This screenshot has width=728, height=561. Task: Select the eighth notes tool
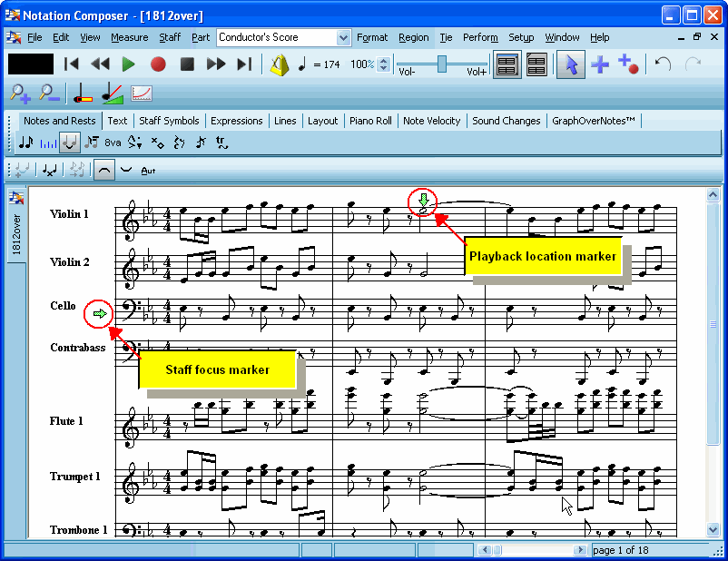click(28, 143)
